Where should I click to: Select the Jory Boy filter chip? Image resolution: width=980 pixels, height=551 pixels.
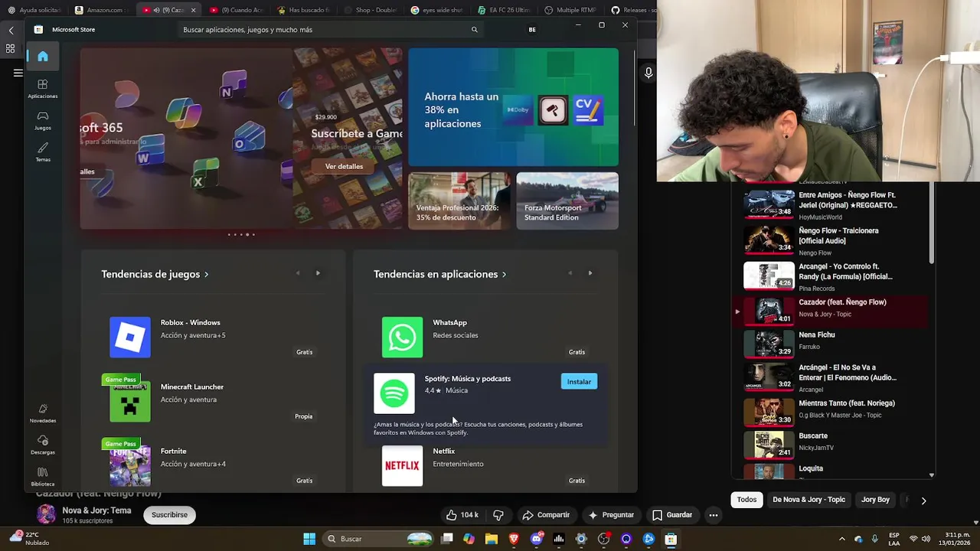875,500
